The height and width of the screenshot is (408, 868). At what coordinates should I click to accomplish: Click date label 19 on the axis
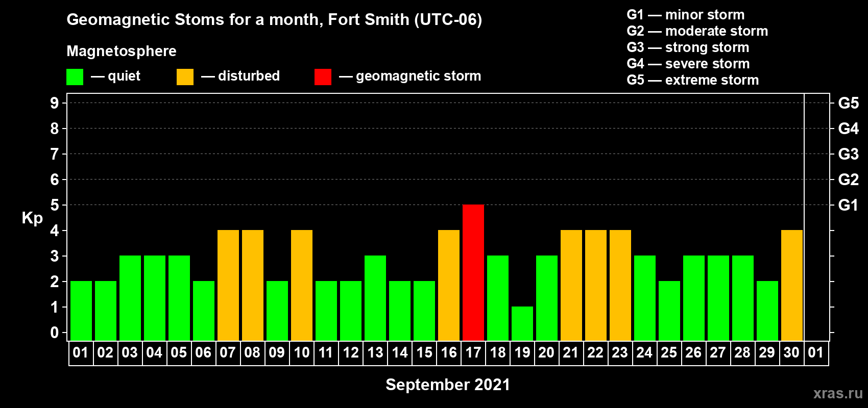click(522, 353)
